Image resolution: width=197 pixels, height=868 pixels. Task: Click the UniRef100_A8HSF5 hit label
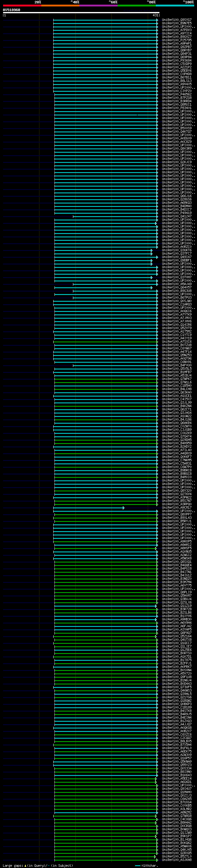click(x=177, y=549)
